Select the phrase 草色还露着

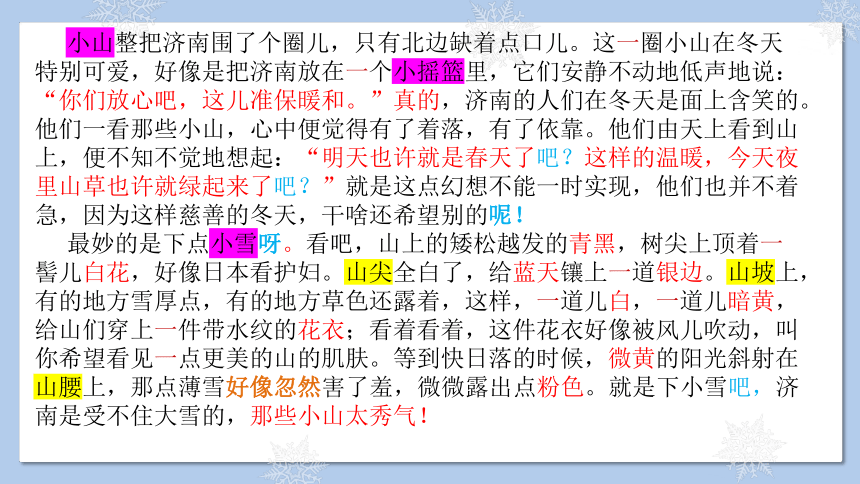pyautogui.click(x=380, y=301)
